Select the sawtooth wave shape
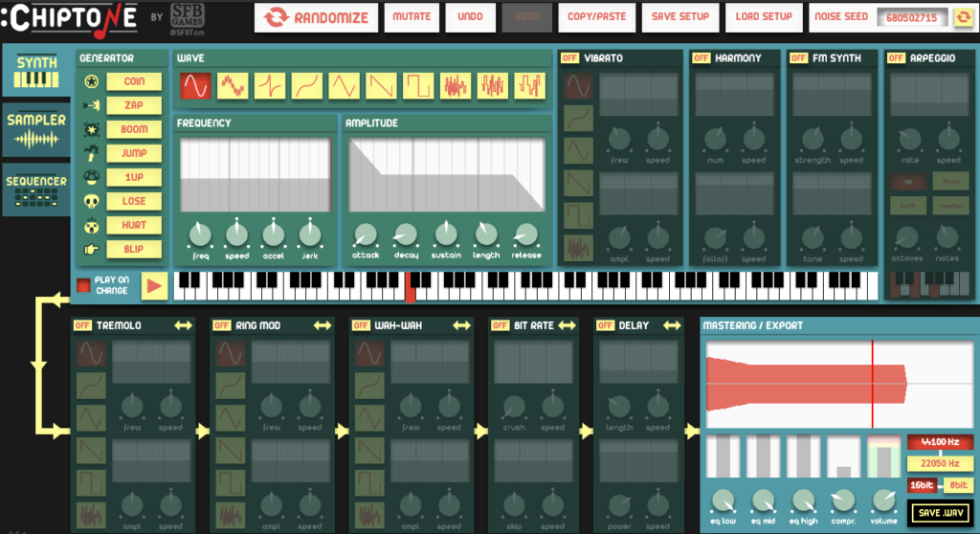The width and height of the screenshot is (980, 534). (381, 86)
